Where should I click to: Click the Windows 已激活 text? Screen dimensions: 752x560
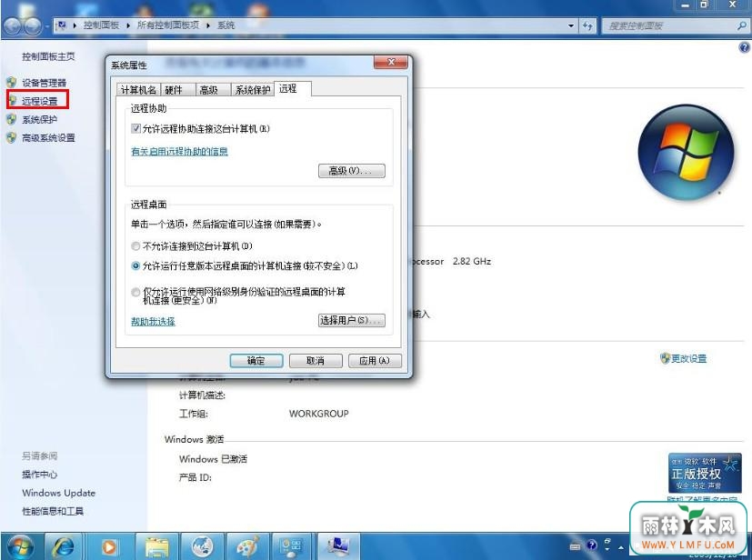coord(213,459)
